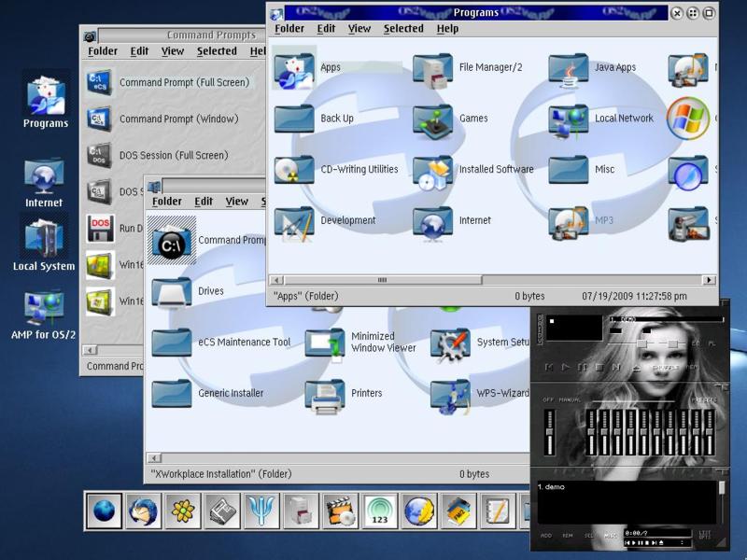Launch the Psi messenger from the toolbar
Screen dimensions: 747x560
(x=261, y=511)
